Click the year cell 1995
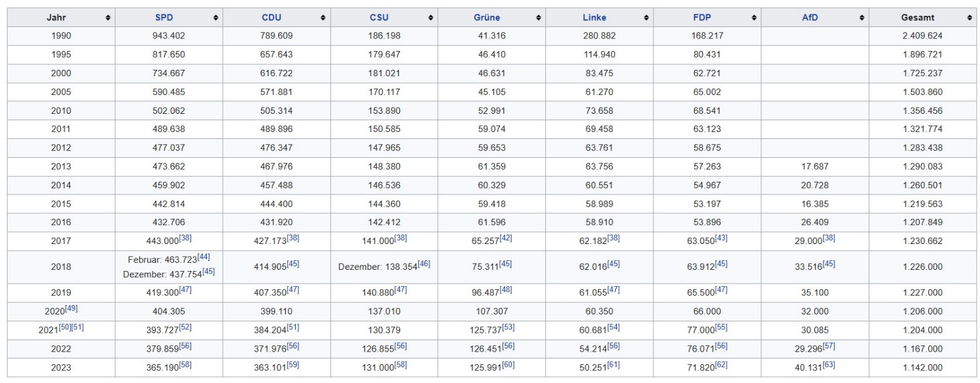Screen dimensions: 980x383 coord(62,55)
